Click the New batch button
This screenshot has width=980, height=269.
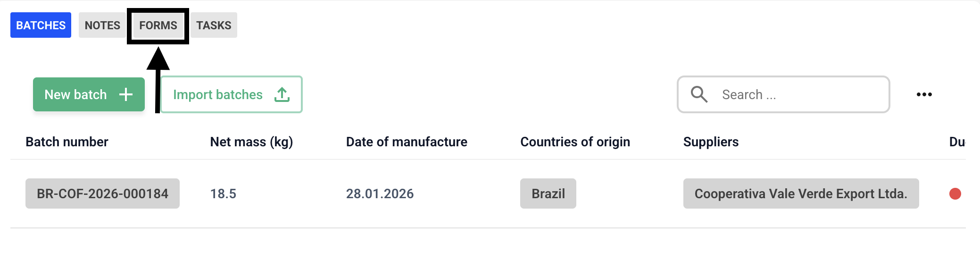pyautogui.click(x=89, y=94)
